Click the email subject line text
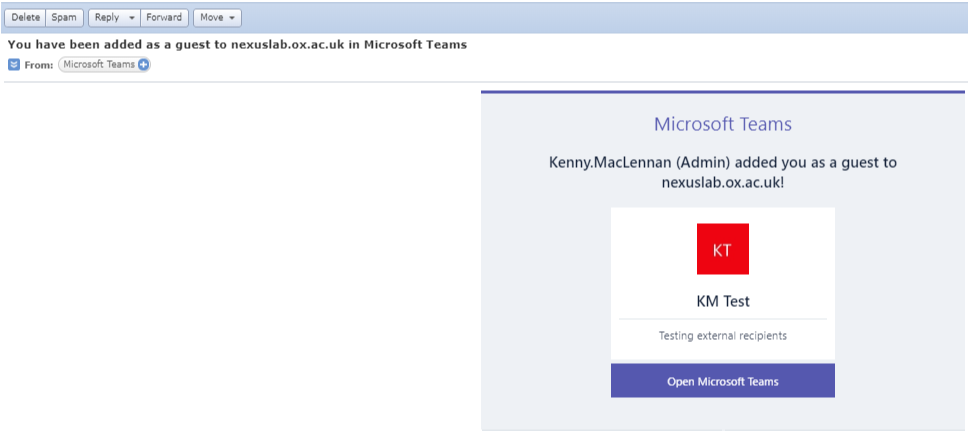968x431 pixels. (237, 44)
